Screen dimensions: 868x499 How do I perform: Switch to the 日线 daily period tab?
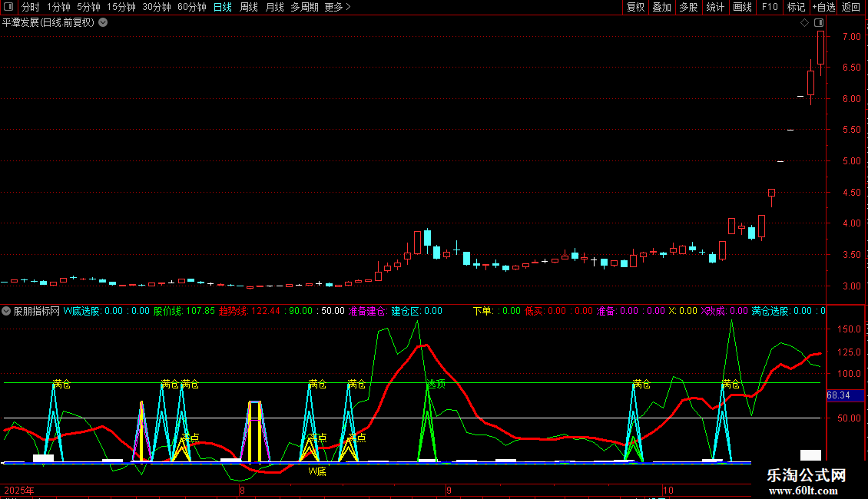tap(222, 7)
